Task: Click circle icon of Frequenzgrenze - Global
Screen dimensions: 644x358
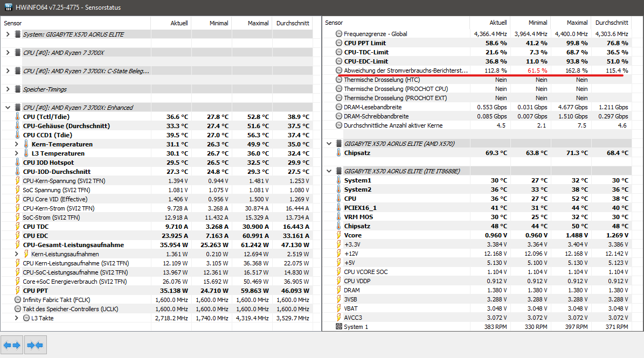Action: click(x=339, y=33)
